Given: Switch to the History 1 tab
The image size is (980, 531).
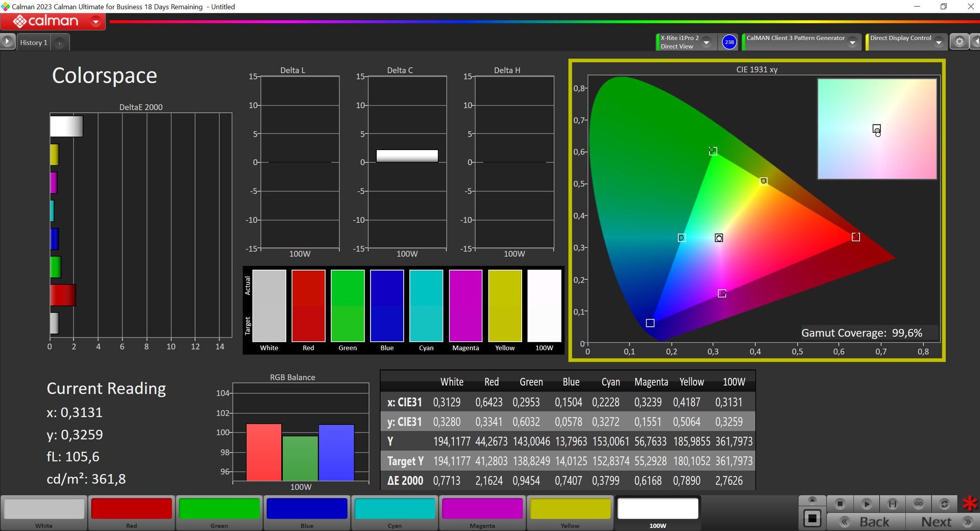Looking at the screenshot, I should coord(34,42).
